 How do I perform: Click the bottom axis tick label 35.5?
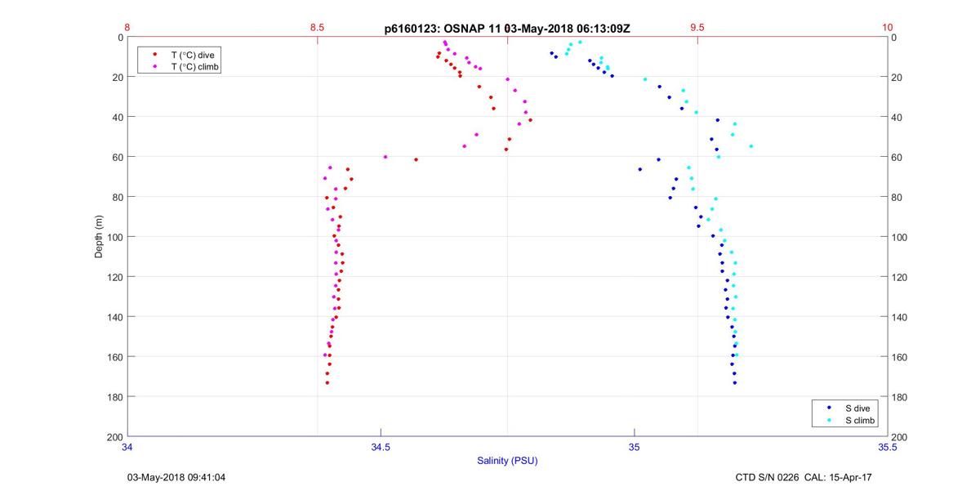pos(888,447)
